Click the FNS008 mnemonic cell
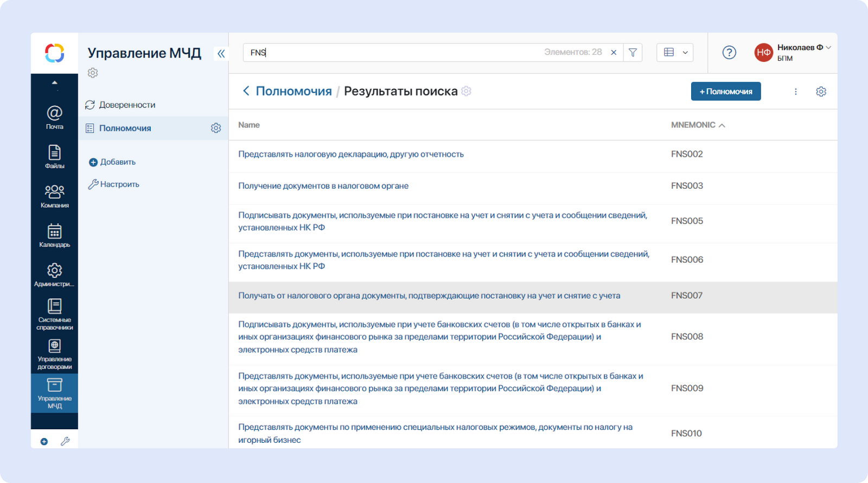This screenshot has width=868, height=483. (687, 336)
